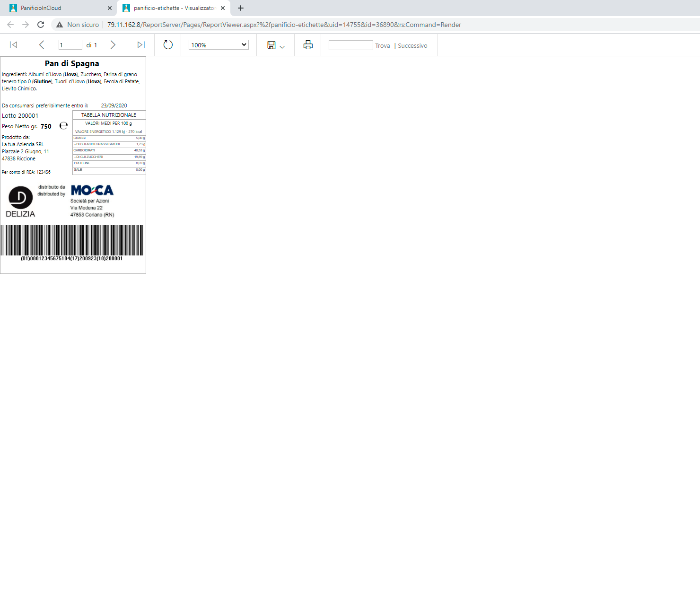Click the Lotto 200001 text
Viewport: 700px width, 589px height.
[x=20, y=115]
